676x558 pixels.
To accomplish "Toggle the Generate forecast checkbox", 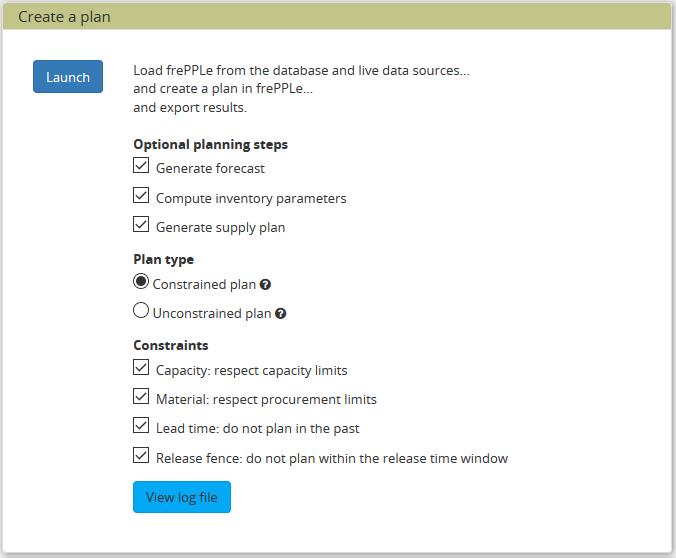I will pos(141,167).
